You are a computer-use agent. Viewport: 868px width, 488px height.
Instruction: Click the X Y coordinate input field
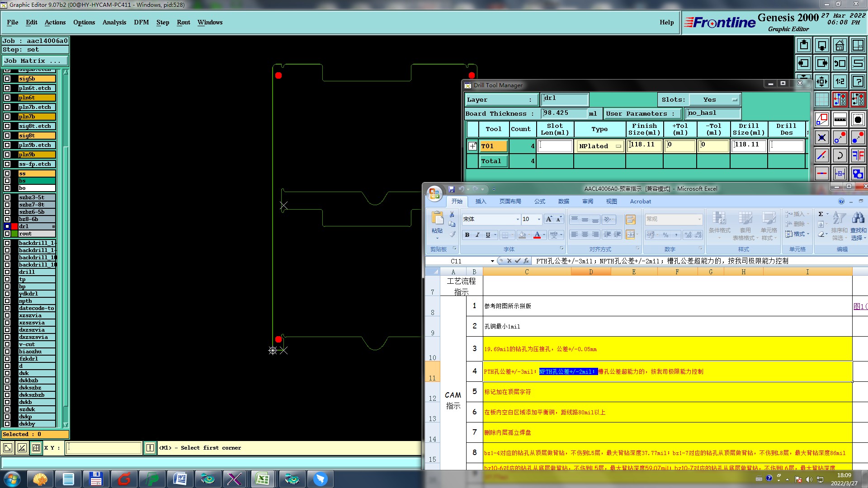click(104, 448)
